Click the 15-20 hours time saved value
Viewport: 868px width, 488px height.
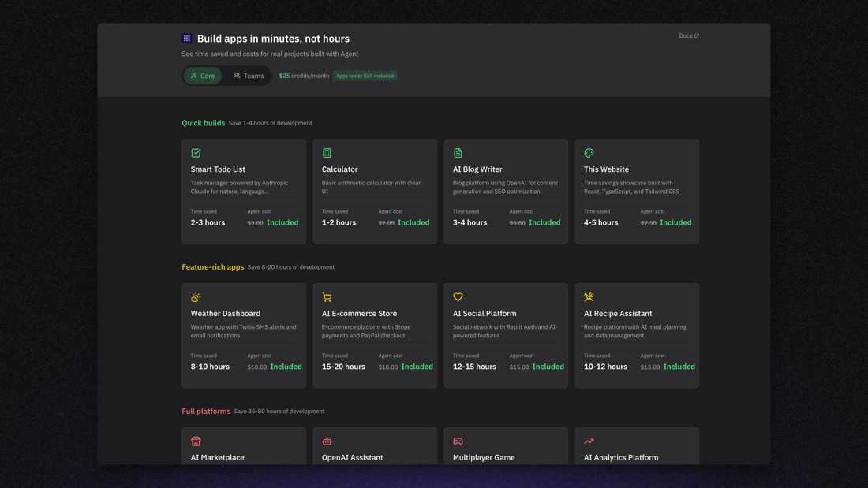pos(343,367)
